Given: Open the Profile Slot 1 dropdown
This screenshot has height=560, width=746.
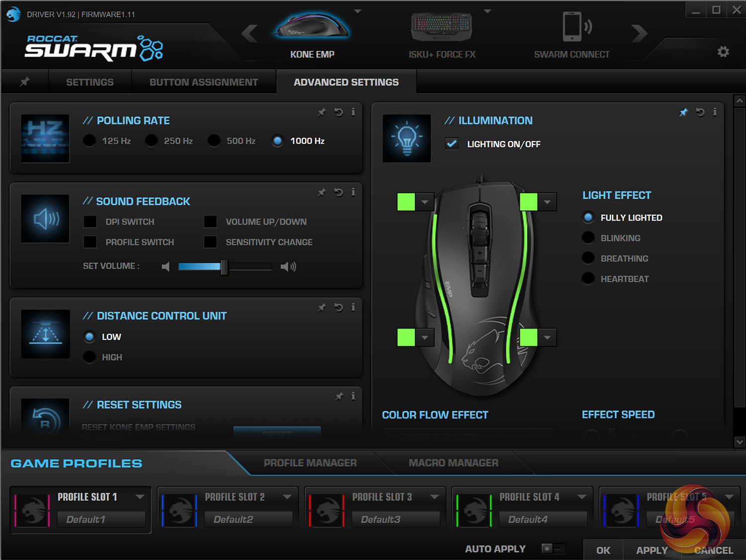Looking at the screenshot, I should pyautogui.click(x=140, y=497).
